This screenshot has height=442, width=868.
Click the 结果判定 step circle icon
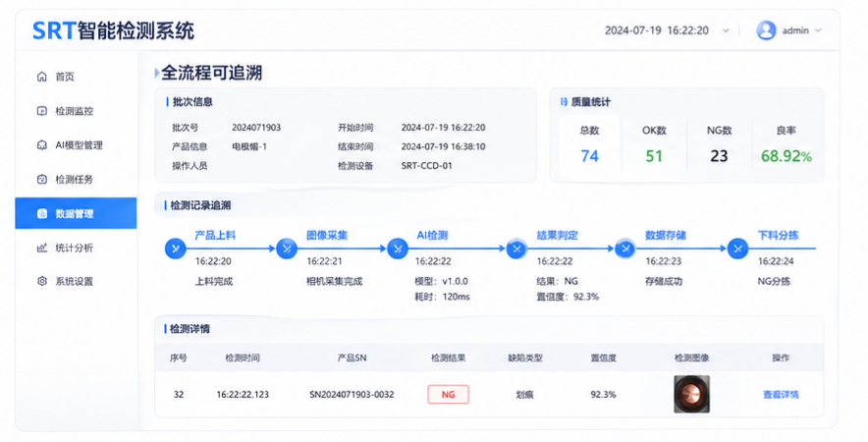tap(516, 249)
